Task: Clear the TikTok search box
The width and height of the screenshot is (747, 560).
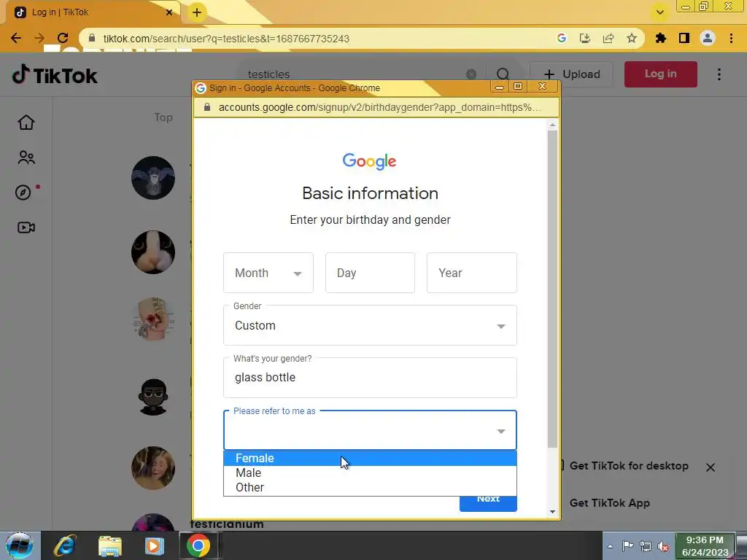Action: tap(471, 74)
